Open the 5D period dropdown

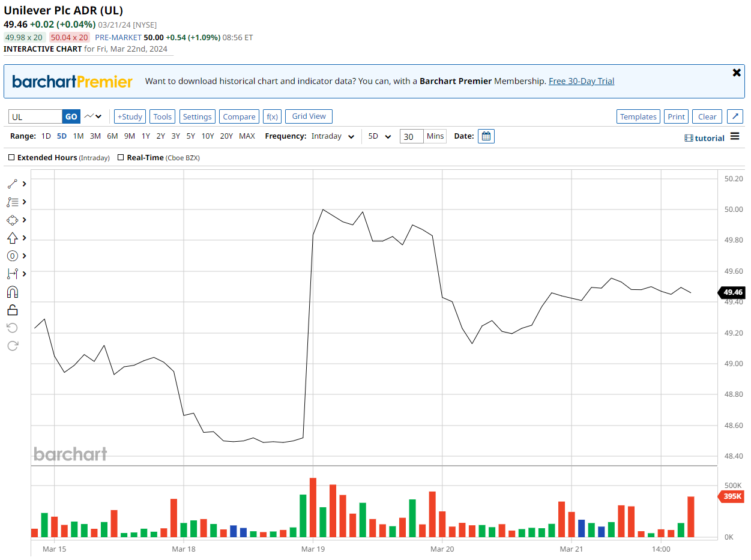[379, 136]
